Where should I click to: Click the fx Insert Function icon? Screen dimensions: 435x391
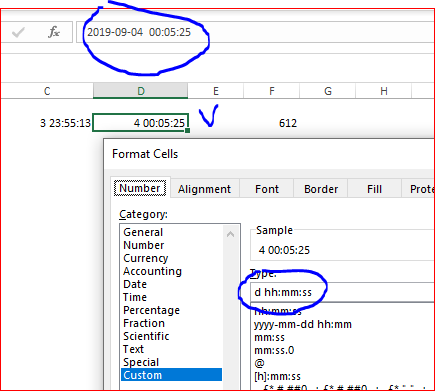pos(54,32)
